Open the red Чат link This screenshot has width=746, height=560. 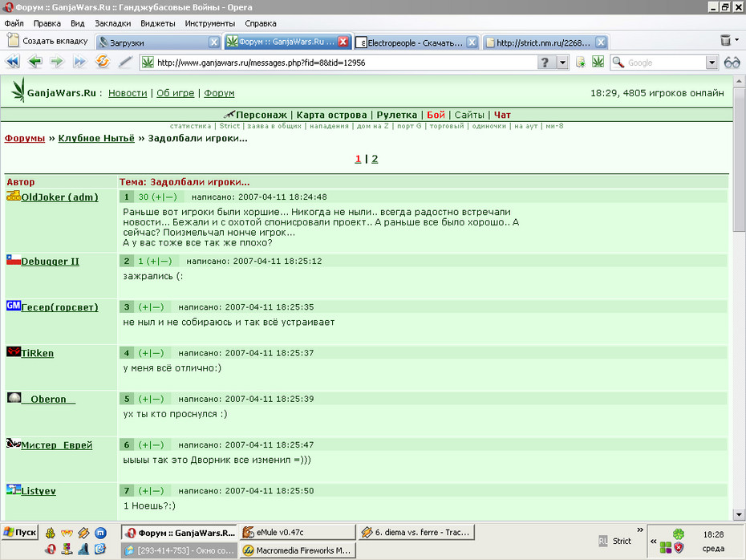pyautogui.click(x=502, y=115)
